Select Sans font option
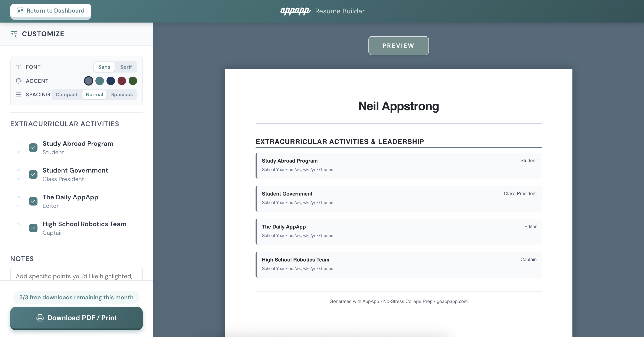 click(104, 67)
